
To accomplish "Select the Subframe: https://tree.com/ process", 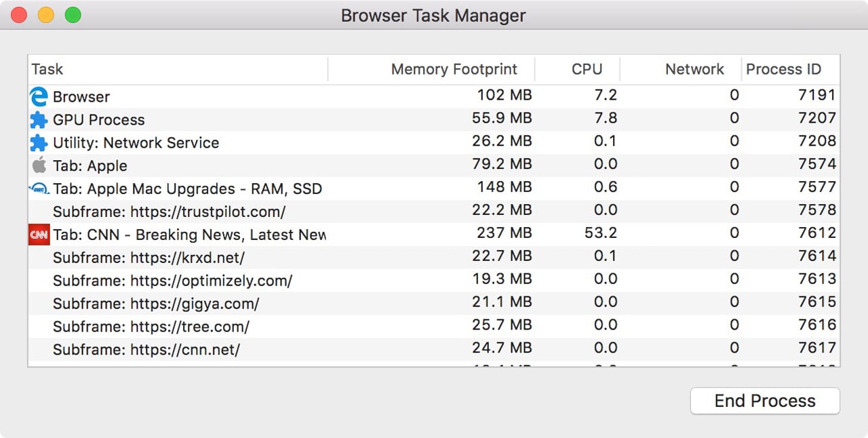I will [x=151, y=327].
